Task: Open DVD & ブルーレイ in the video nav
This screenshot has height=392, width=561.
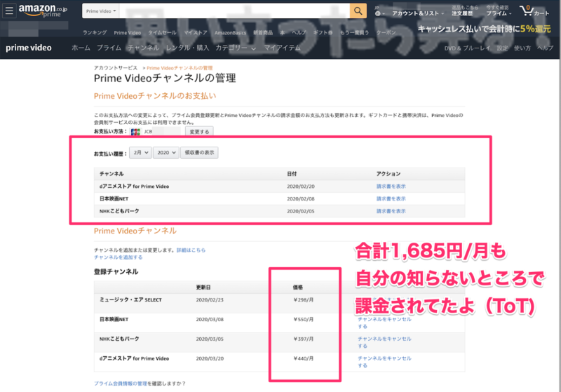Action: coord(467,48)
